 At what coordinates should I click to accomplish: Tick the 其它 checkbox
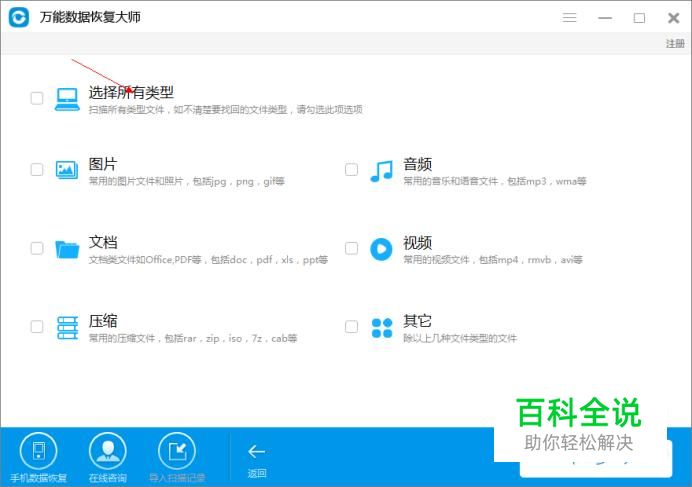pyautogui.click(x=351, y=327)
